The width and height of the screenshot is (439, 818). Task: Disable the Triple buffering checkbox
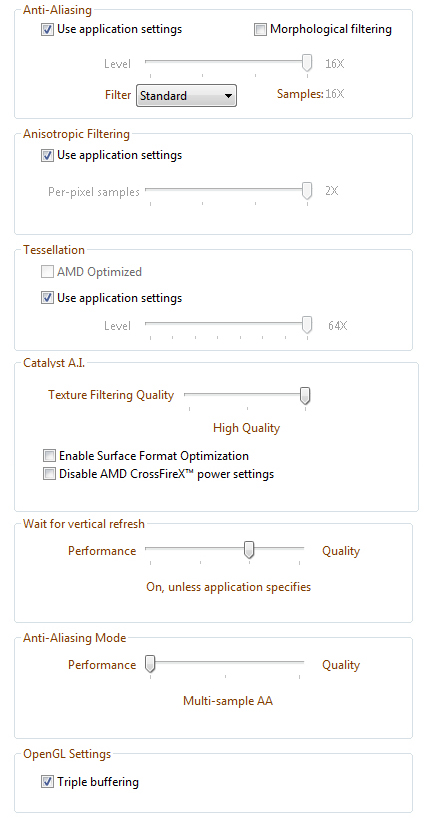[47, 781]
